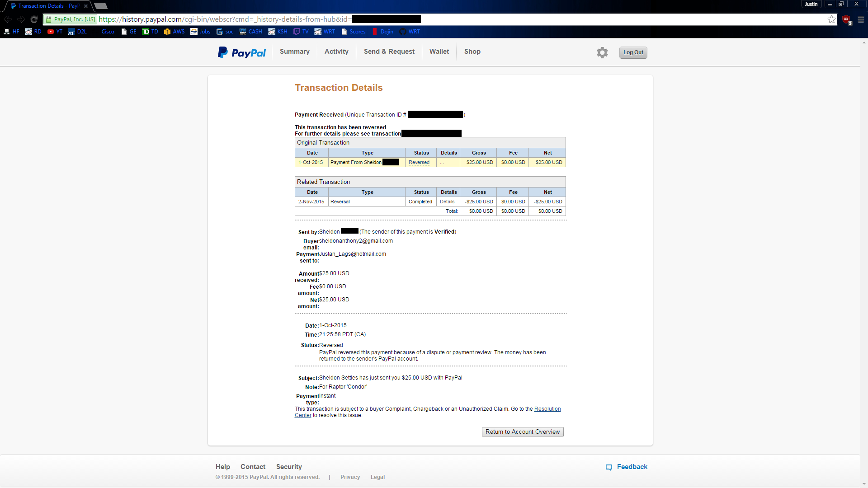Reload the page with refresh icon
The height and width of the screenshot is (488, 868).
[x=34, y=19]
